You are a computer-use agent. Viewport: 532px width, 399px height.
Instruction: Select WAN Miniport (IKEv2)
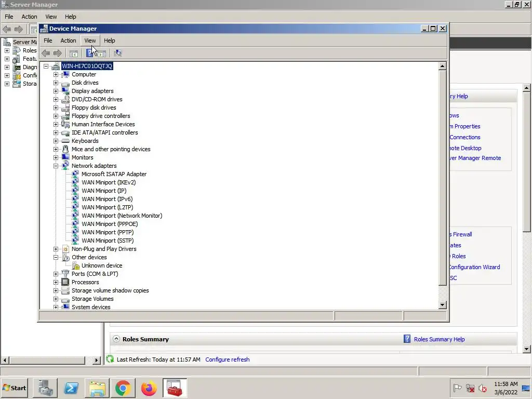tap(109, 182)
